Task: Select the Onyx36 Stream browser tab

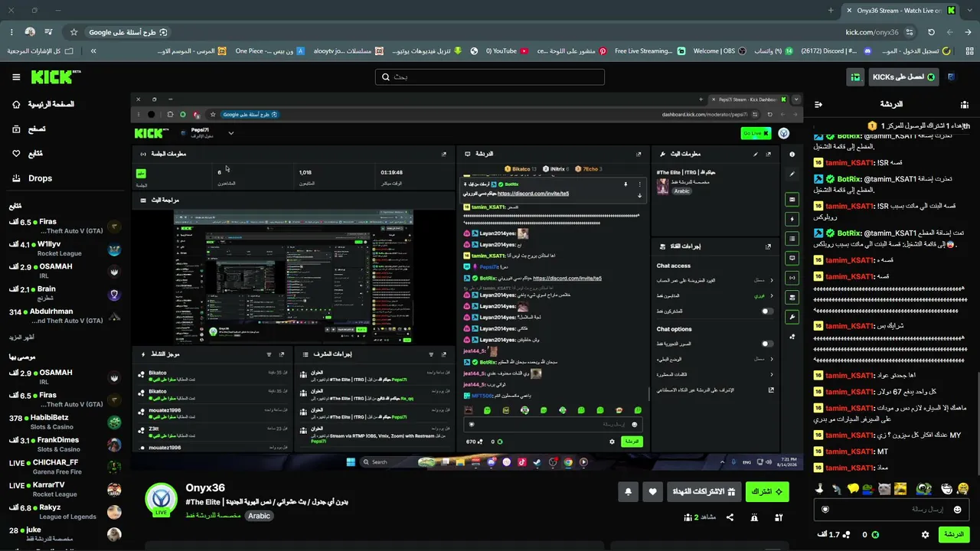Action: pos(900,11)
